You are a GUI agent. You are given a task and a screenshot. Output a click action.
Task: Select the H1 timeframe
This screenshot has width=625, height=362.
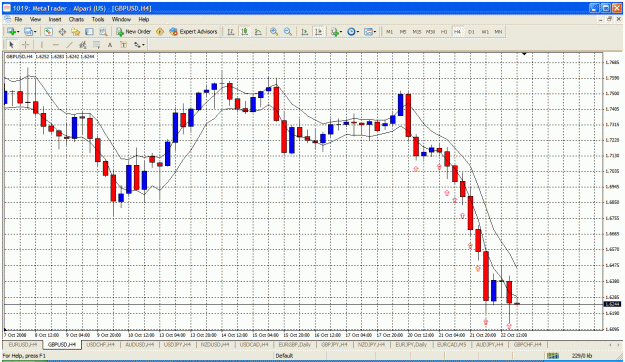[444, 31]
